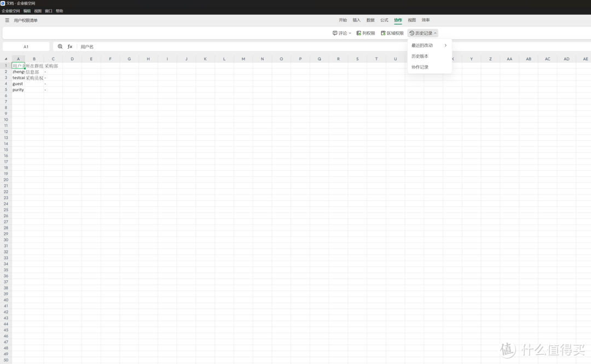Click the 企业极空间 app icon in title bar
Screen dimensions: 591x364
point(3,3)
